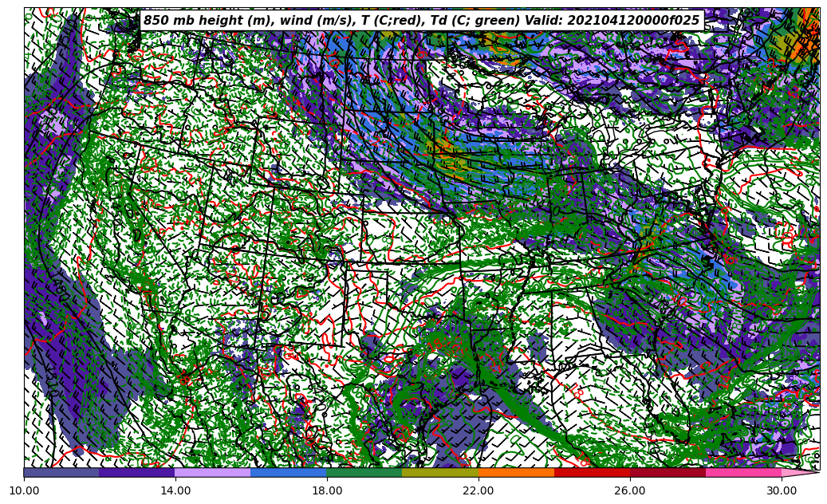Screen dimensions: 827x504
Task: Select the bright red colorbar segment
Action: tap(592, 472)
